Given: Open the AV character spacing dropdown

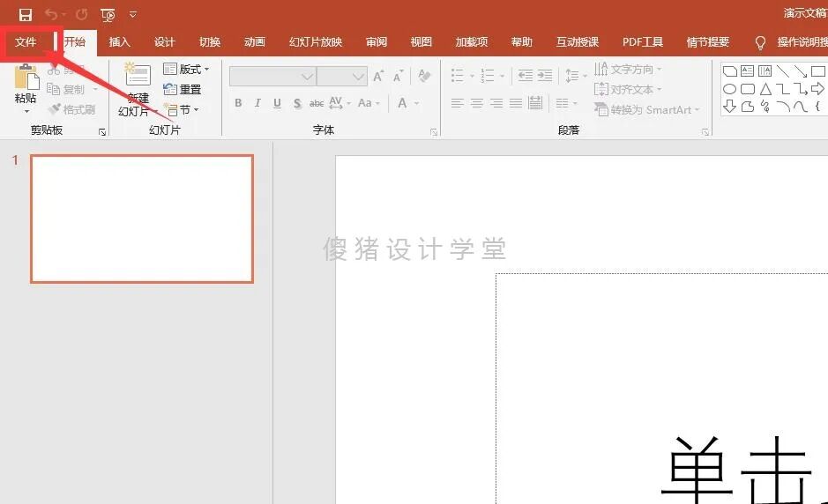Looking at the screenshot, I should [339, 103].
